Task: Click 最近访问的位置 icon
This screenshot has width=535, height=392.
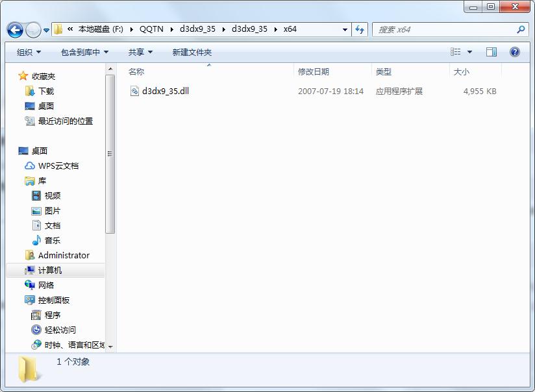Action: coord(30,121)
